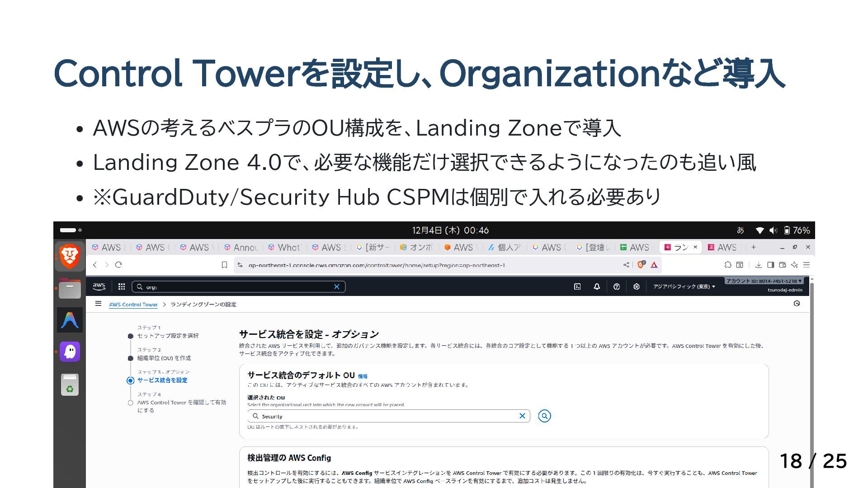
Task: Toggle the AWS side navigation hamburger
Action: coord(98,304)
